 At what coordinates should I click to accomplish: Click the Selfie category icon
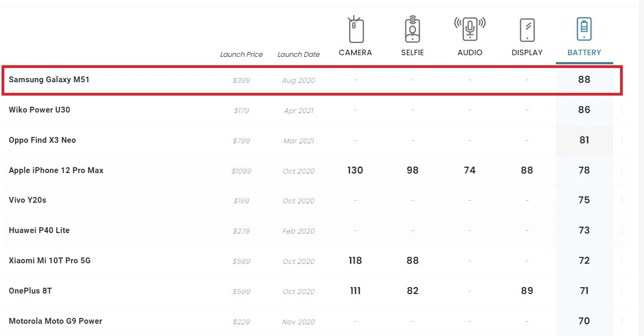tap(412, 30)
